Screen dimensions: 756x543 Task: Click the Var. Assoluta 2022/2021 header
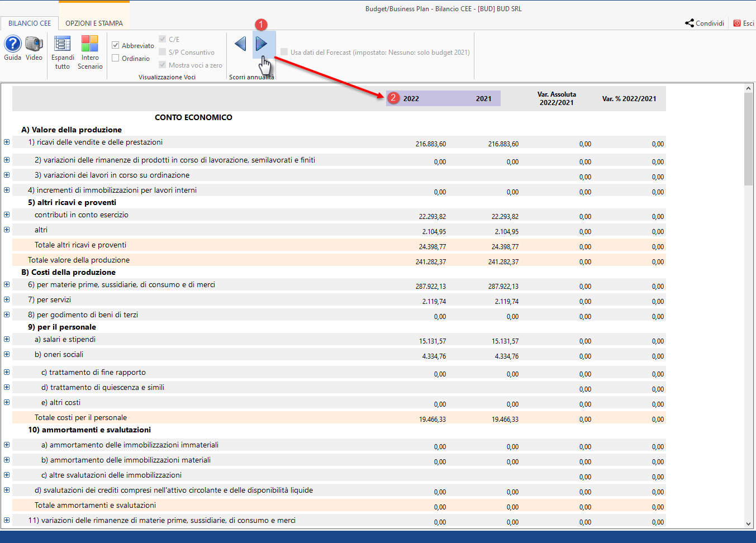click(557, 98)
